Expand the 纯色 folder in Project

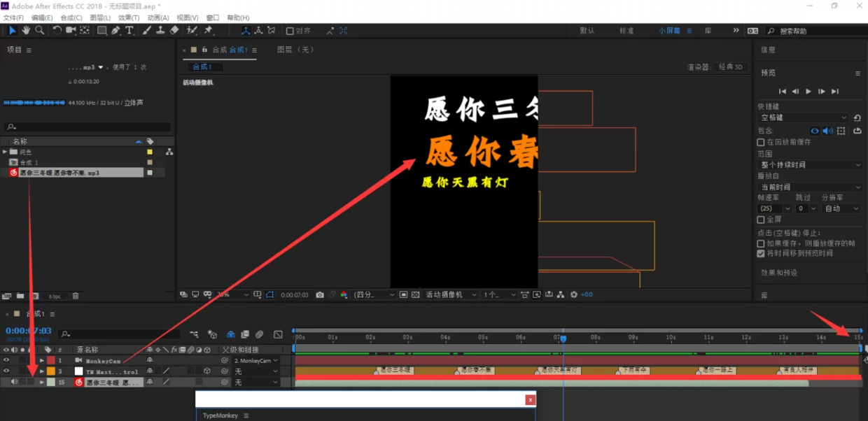click(x=5, y=152)
